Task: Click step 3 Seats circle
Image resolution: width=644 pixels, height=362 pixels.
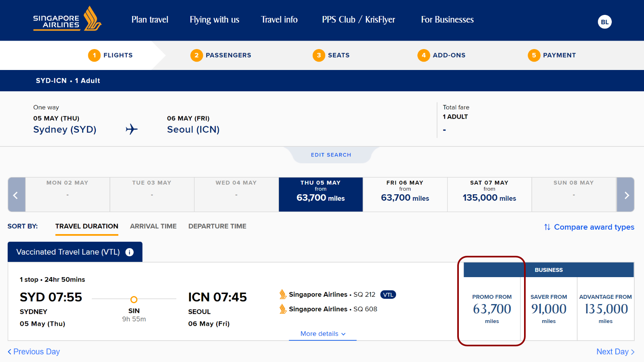Action: [x=319, y=55]
